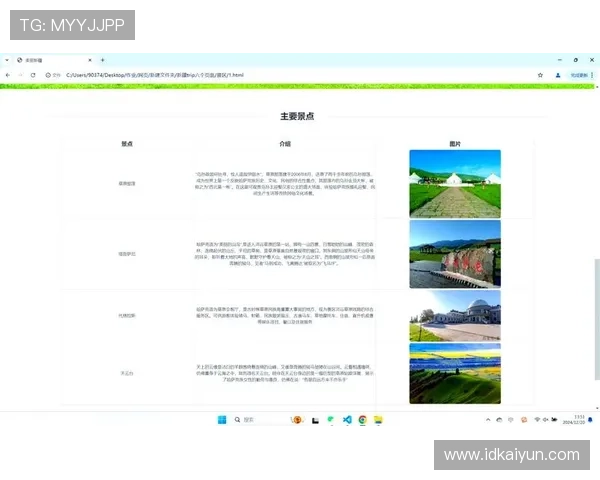Click the browser forward arrow
This screenshot has width=600, height=480.
tap(20, 75)
